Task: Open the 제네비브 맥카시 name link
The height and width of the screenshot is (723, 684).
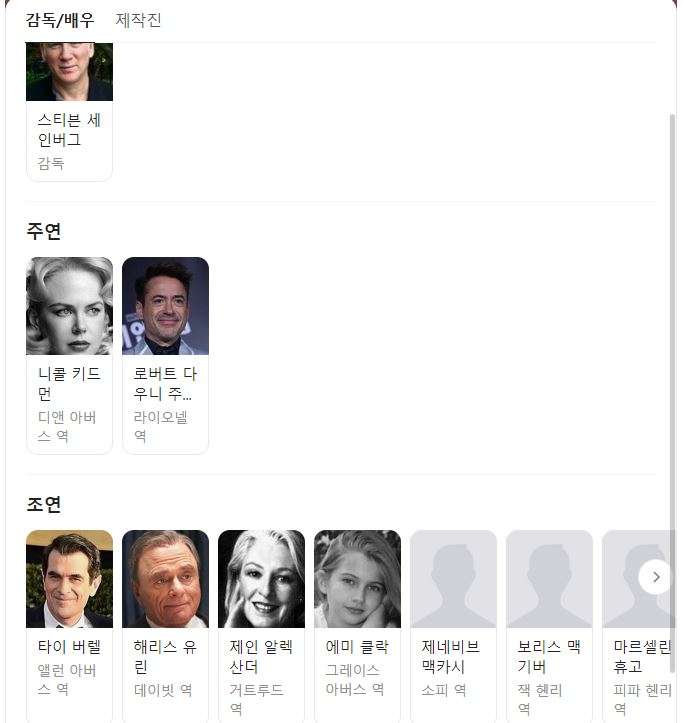Action: pos(450,656)
